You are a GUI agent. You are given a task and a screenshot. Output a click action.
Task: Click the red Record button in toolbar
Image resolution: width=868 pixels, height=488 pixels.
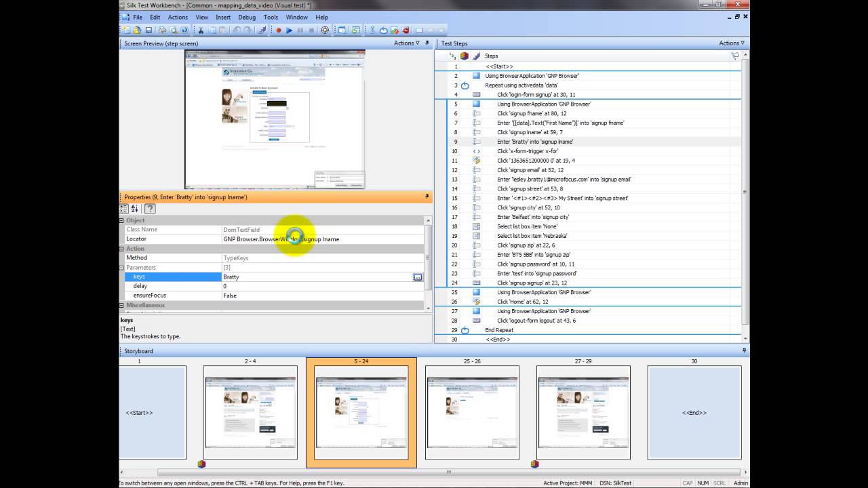tap(278, 30)
